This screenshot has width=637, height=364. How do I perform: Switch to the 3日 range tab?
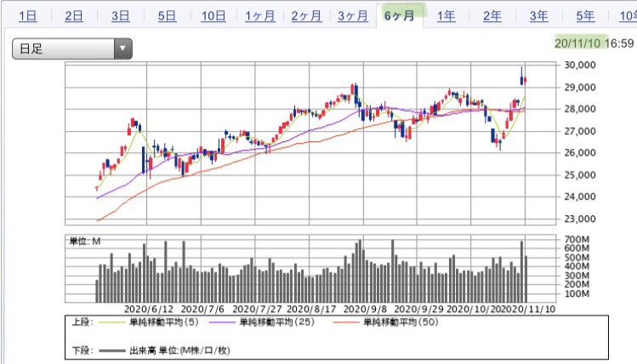(x=121, y=16)
